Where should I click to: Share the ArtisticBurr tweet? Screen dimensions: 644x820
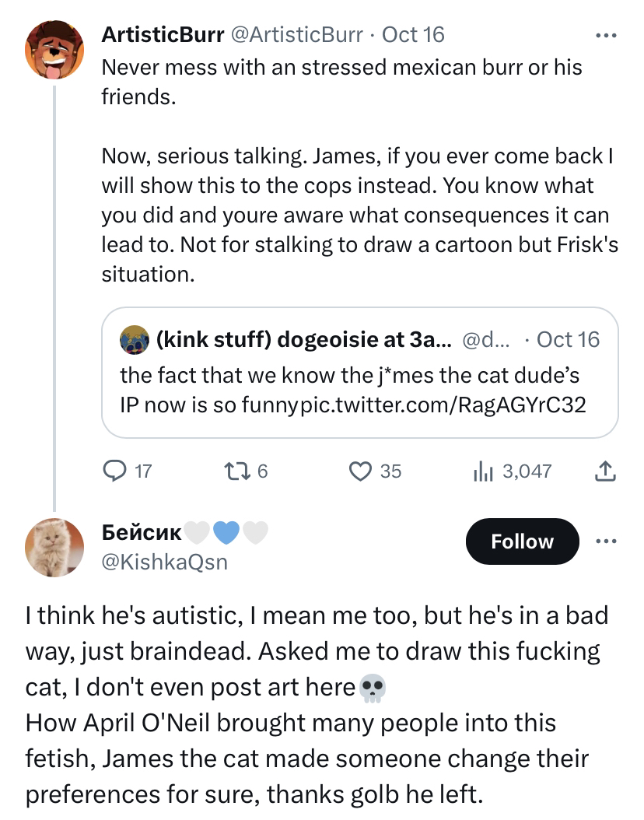point(605,471)
